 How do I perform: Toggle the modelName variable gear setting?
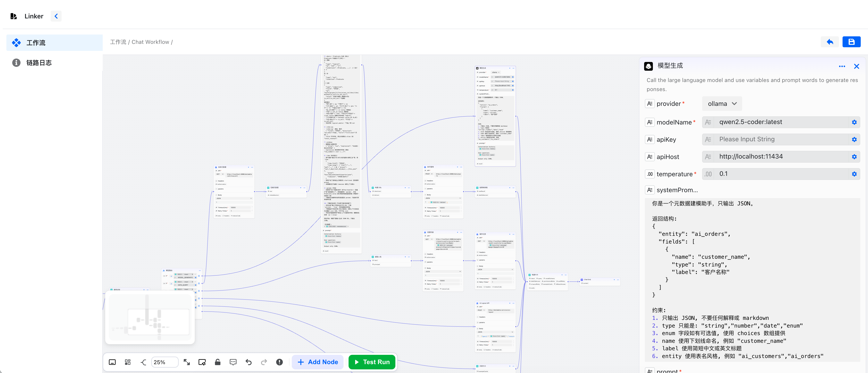coord(854,122)
